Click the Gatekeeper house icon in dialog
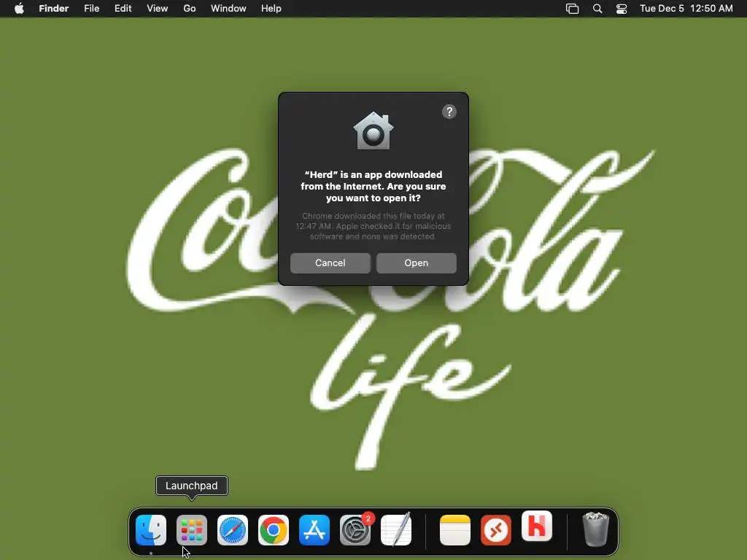The width and height of the screenshot is (747, 560). [373, 131]
